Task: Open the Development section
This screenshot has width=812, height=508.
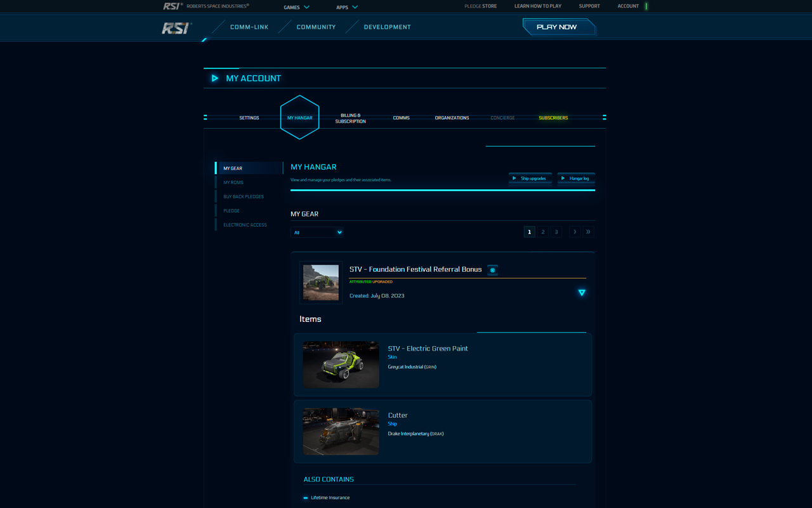Action: click(387, 27)
